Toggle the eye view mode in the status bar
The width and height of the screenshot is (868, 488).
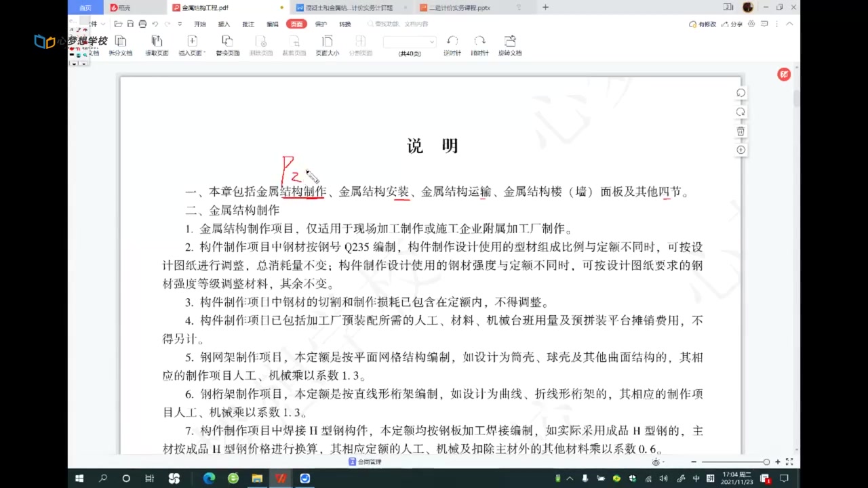(655, 462)
